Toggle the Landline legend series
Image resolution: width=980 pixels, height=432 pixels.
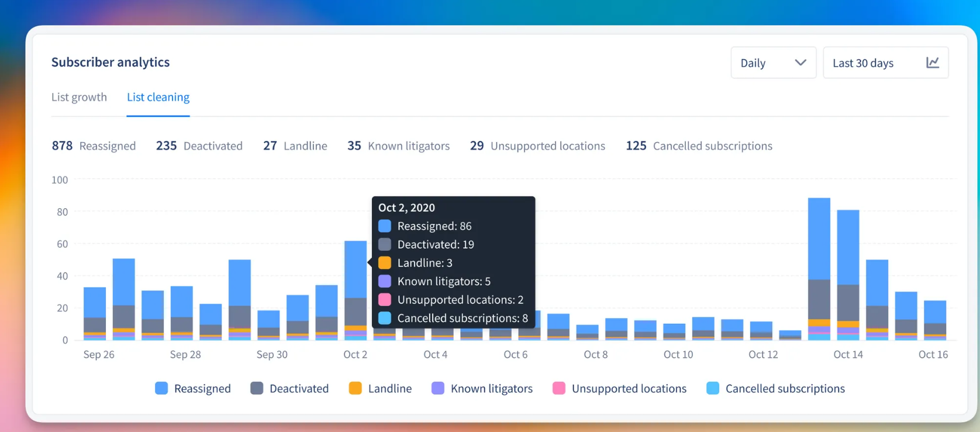380,389
